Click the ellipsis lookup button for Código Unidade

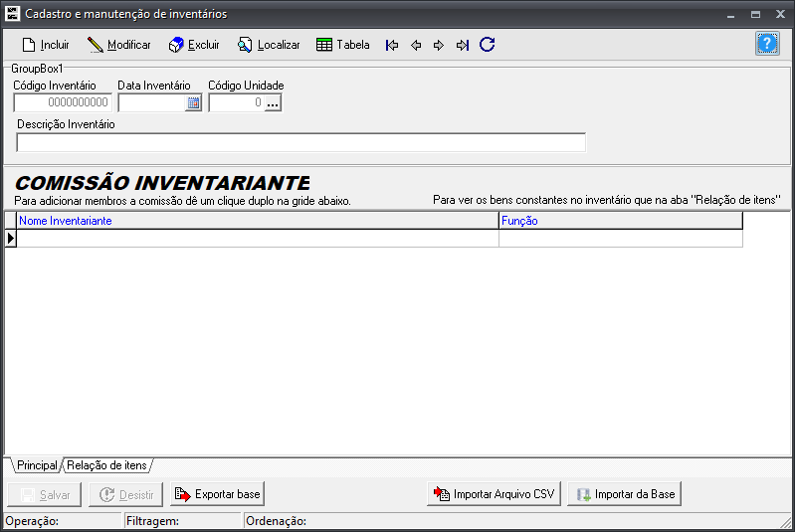273,102
